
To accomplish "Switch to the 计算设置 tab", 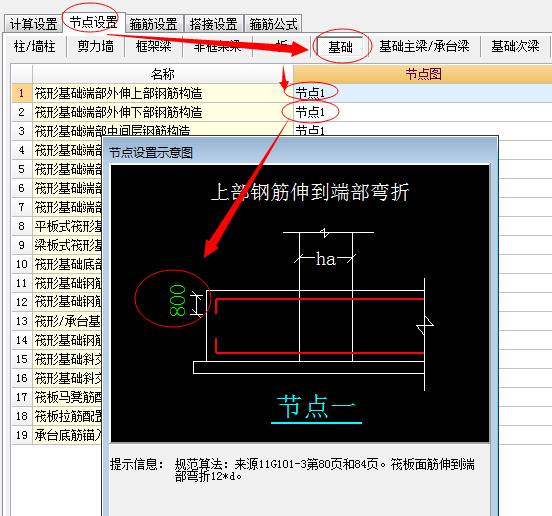I will tap(33, 24).
